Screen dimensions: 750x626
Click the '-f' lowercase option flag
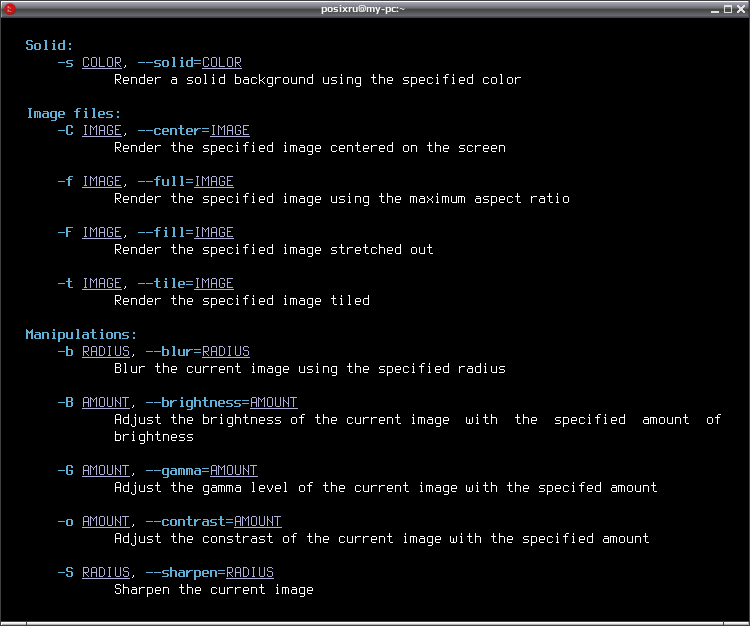[66, 182]
